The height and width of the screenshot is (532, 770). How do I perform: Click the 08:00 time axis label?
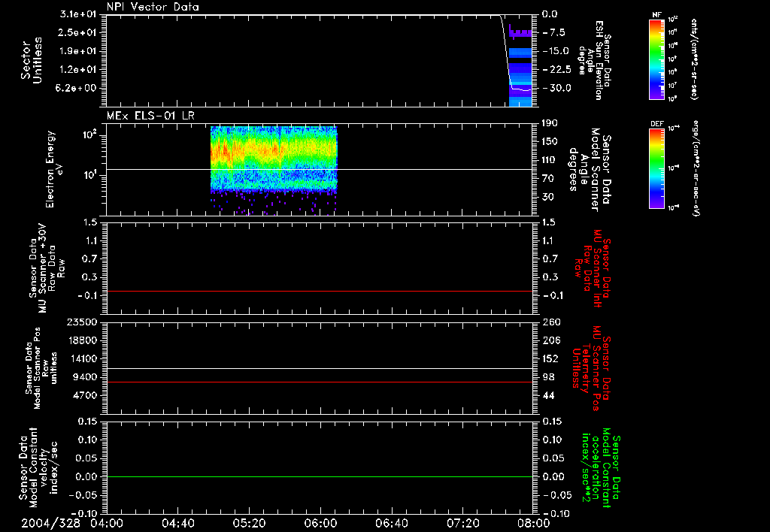tap(535, 523)
